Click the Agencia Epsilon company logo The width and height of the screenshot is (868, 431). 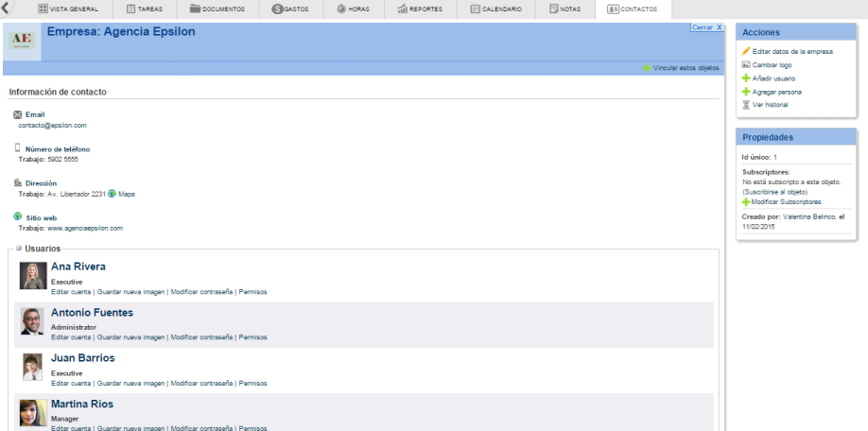click(x=22, y=41)
